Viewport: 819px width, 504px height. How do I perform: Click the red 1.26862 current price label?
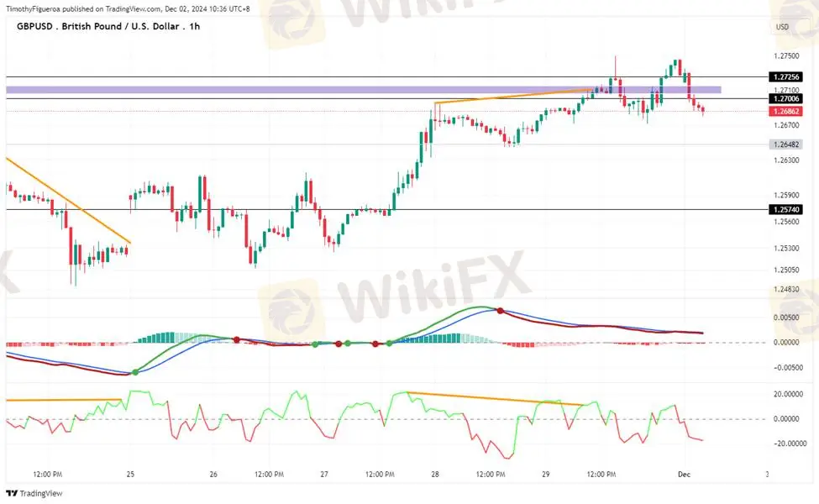pos(786,111)
